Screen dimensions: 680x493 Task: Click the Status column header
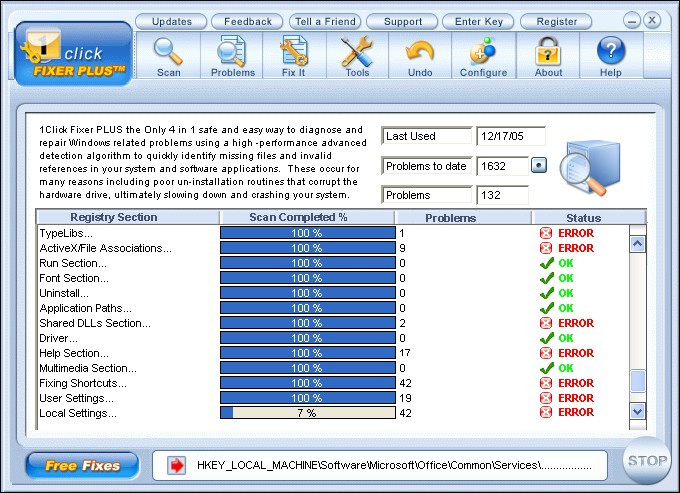[588, 217]
